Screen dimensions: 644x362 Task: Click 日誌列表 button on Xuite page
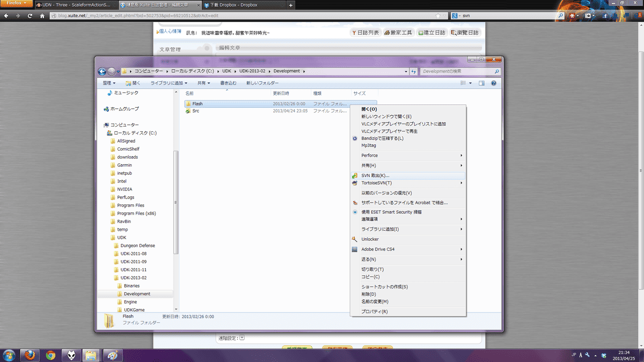pyautogui.click(x=366, y=33)
